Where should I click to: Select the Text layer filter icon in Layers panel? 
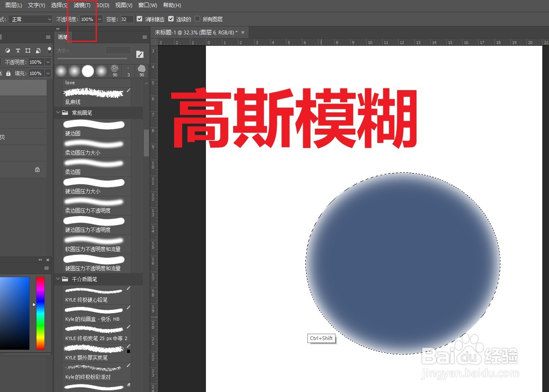18,51
